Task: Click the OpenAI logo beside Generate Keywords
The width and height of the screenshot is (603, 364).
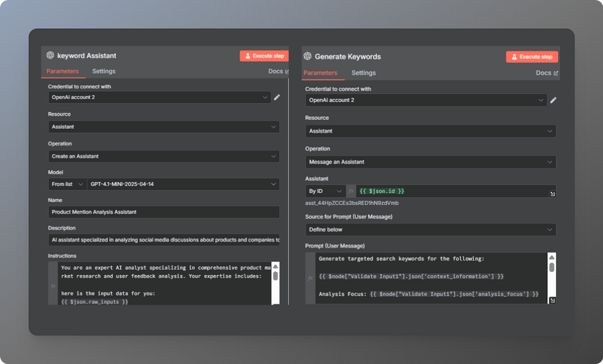Action: coord(307,56)
